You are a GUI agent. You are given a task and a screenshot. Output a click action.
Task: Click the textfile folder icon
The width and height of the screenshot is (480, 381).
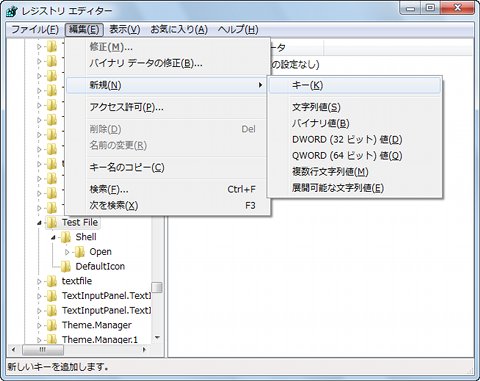point(52,281)
